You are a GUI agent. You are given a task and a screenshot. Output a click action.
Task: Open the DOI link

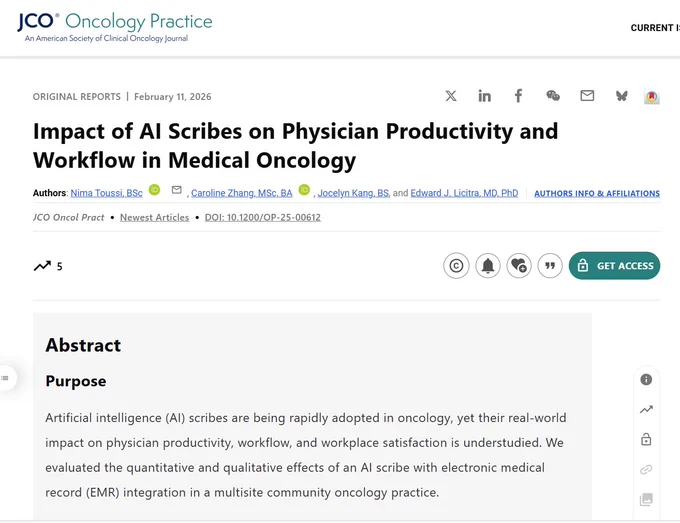coord(263,217)
